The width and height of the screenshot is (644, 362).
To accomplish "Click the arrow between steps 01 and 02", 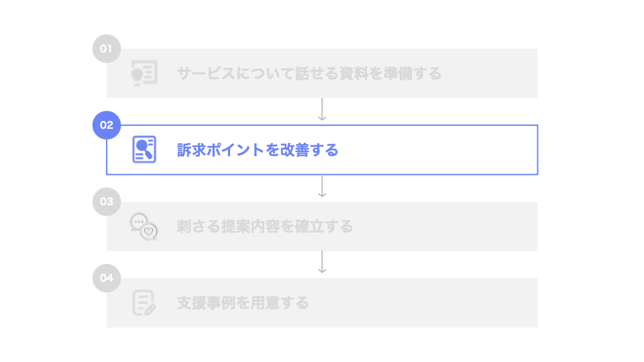I will 322,110.
